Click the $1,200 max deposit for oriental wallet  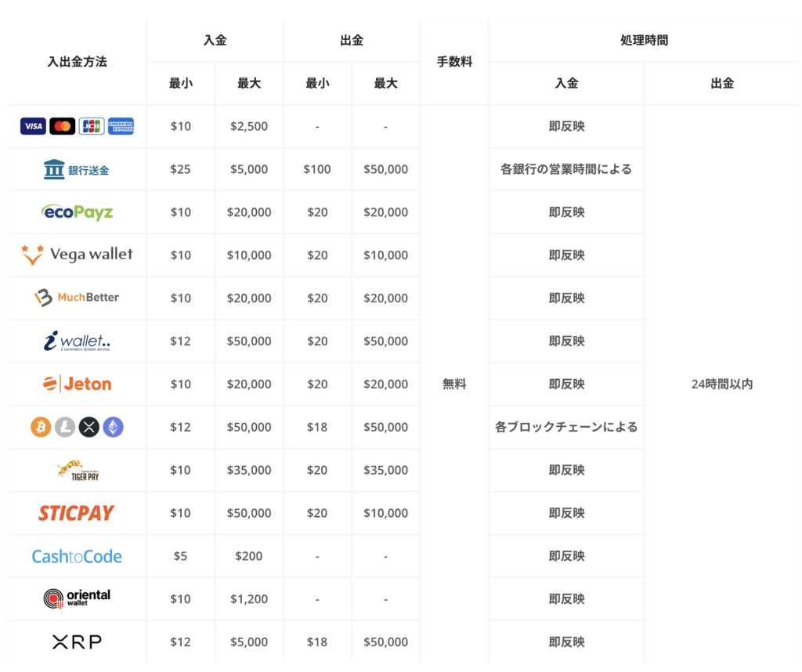click(249, 599)
